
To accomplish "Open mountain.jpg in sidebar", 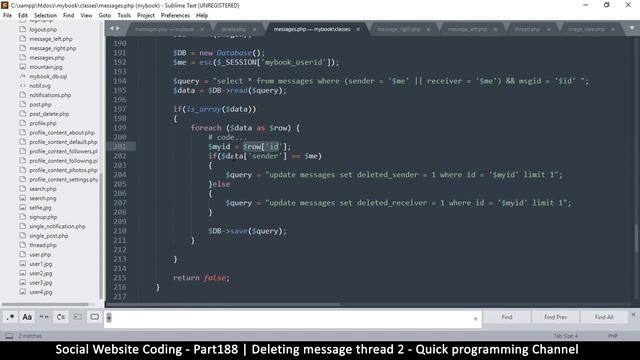I will point(46,67).
